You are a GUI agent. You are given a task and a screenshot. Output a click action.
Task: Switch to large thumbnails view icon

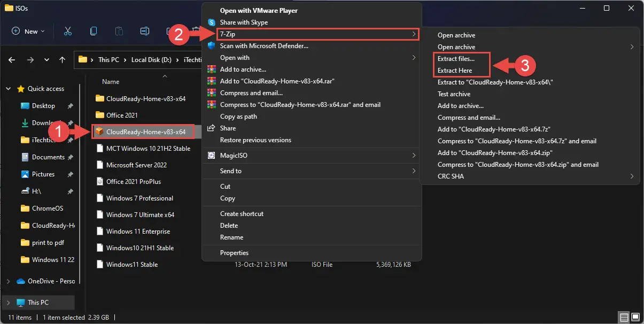click(635, 318)
